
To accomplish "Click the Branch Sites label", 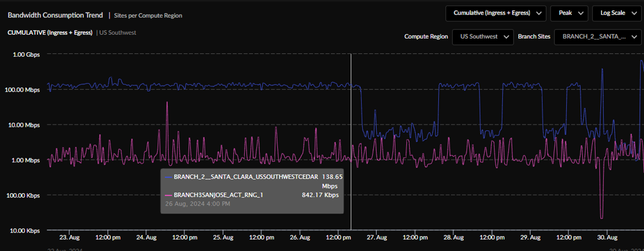I will point(534,37).
